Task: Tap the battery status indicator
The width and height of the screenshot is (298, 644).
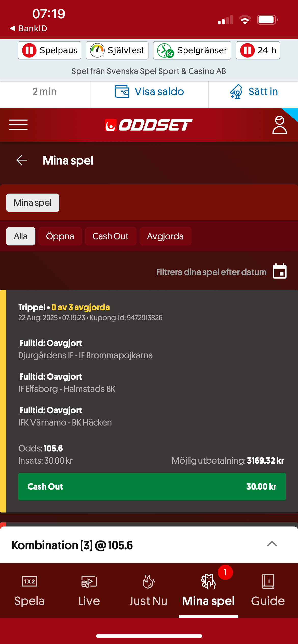Action: (267, 20)
